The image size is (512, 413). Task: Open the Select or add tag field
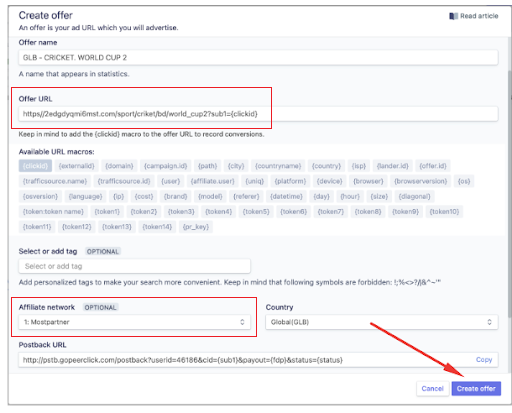click(x=134, y=266)
